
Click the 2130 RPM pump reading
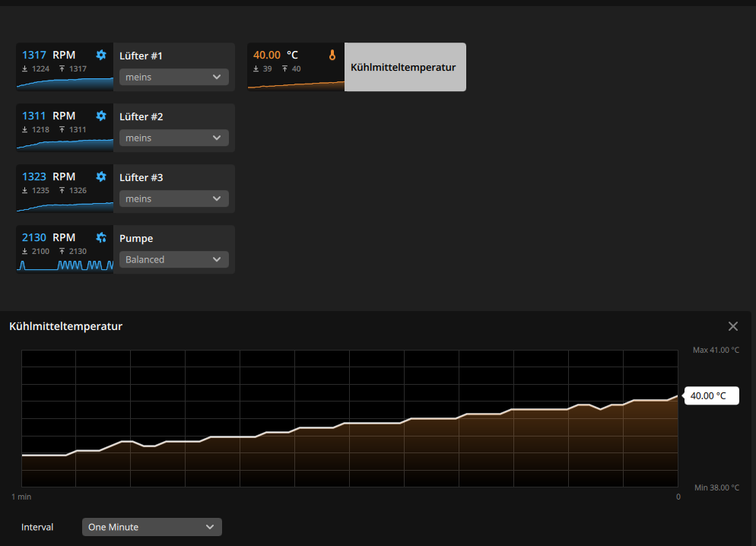click(49, 237)
